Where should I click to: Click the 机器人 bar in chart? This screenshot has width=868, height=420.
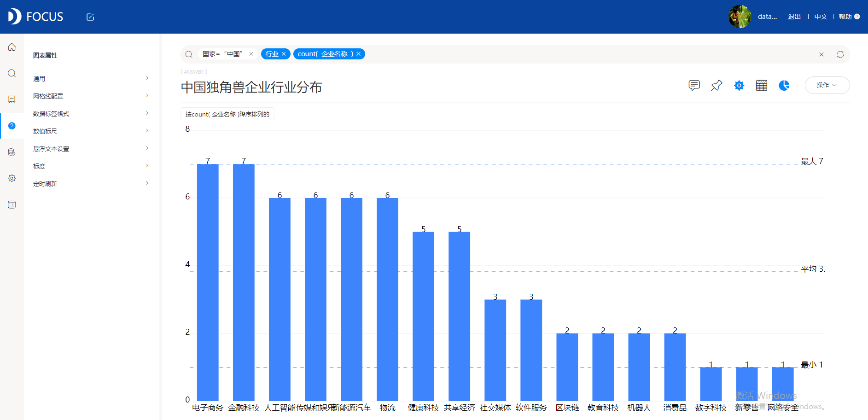point(639,367)
